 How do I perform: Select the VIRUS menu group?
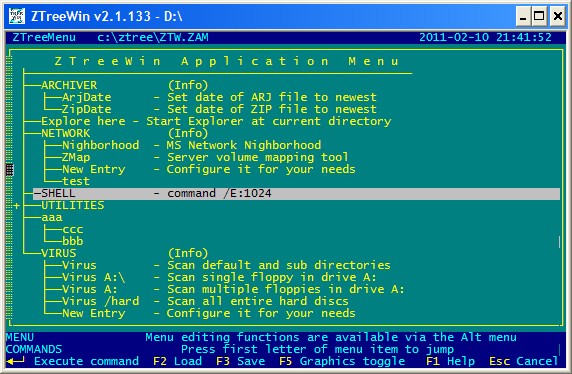click(58, 253)
